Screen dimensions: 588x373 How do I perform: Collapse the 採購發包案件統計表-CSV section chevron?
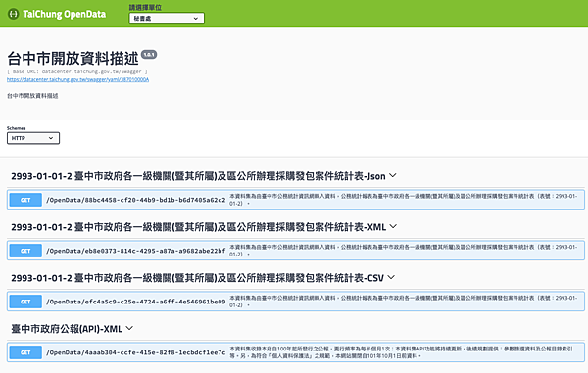[391, 277]
